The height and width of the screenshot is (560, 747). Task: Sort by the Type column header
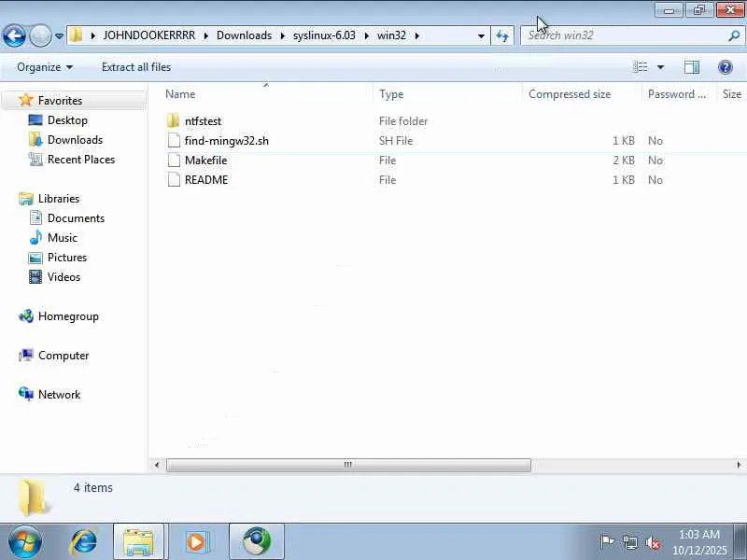(x=391, y=94)
